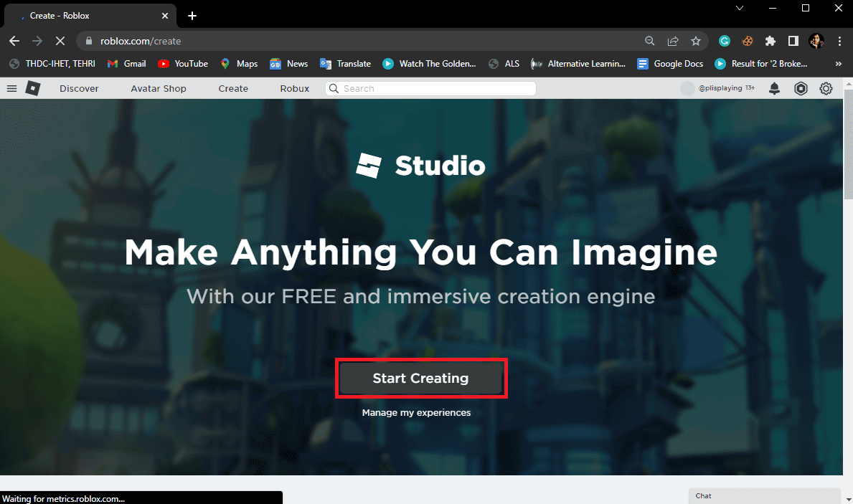
Task: Click the Start Creating button
Action: click(x=420, y=378)
